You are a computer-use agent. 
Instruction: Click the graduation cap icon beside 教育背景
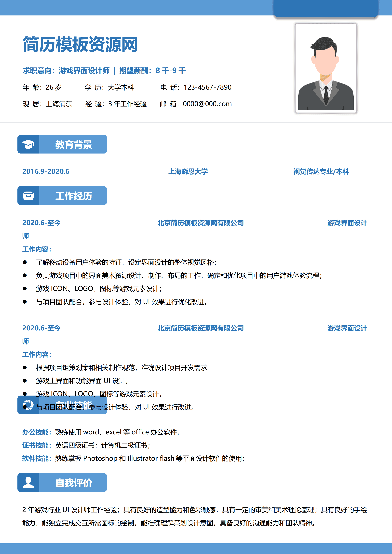(29, 144)
